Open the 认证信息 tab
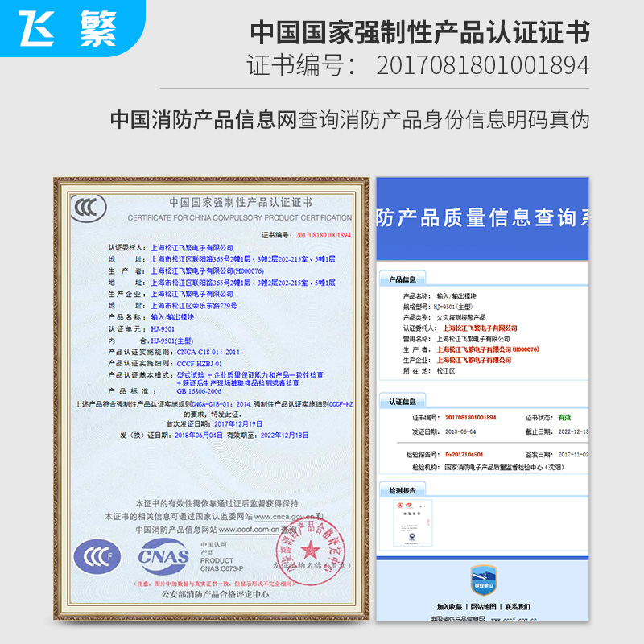 pos(402,401)
